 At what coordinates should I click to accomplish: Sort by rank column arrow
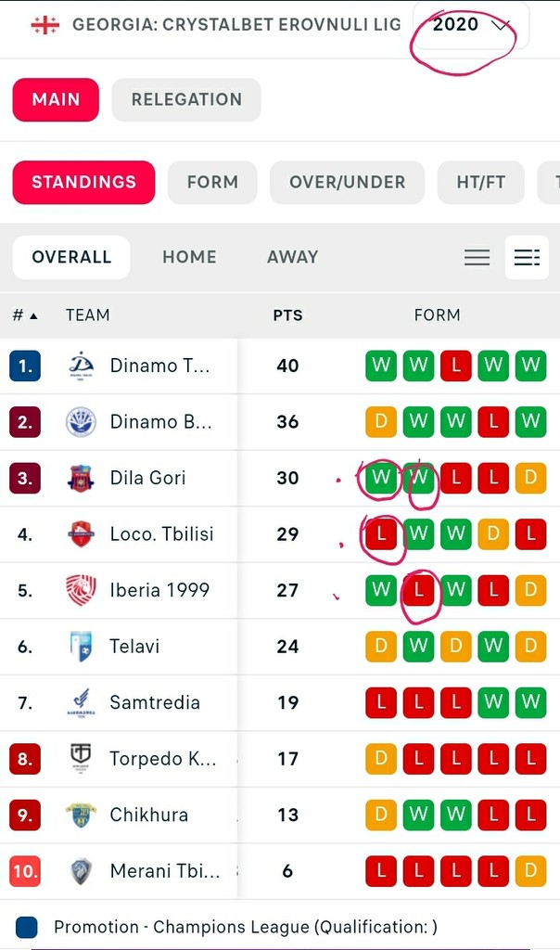[33, 315]
